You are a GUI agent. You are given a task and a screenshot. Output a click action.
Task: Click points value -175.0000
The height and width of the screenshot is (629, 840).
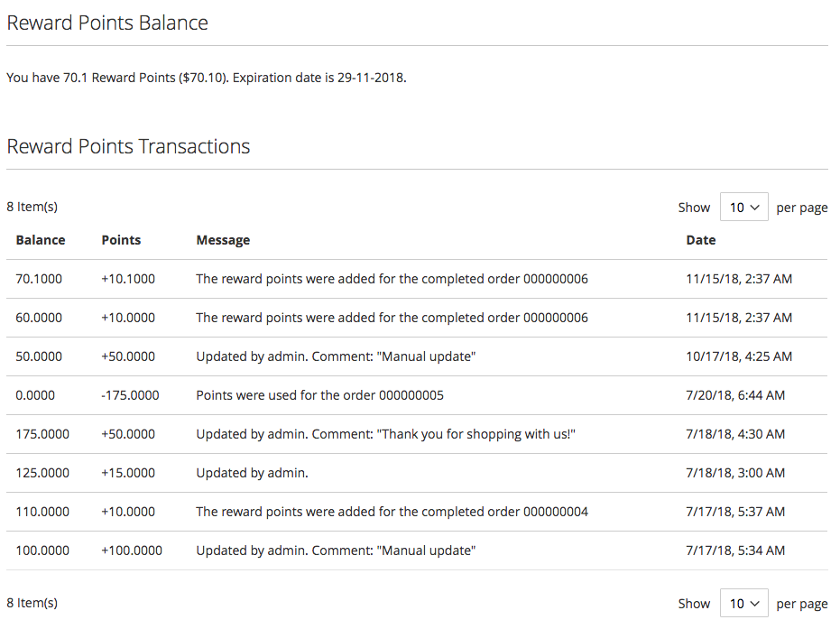click(x=130, y=395)
